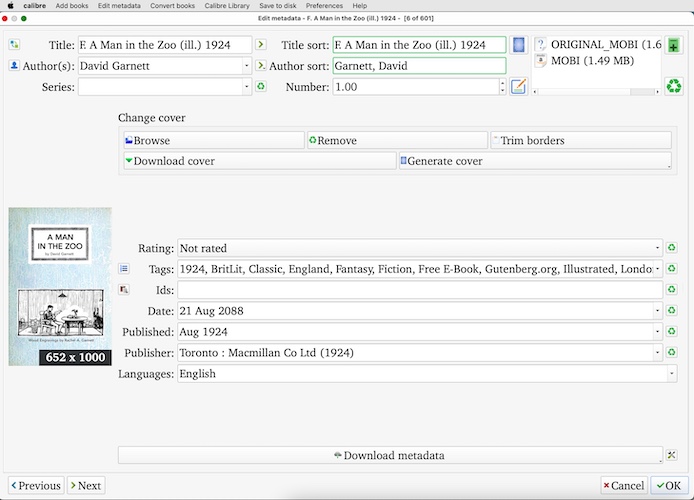Clear the Publisher with its recycle icon
This screenshot has width=694, height=500.
point(671,352)
